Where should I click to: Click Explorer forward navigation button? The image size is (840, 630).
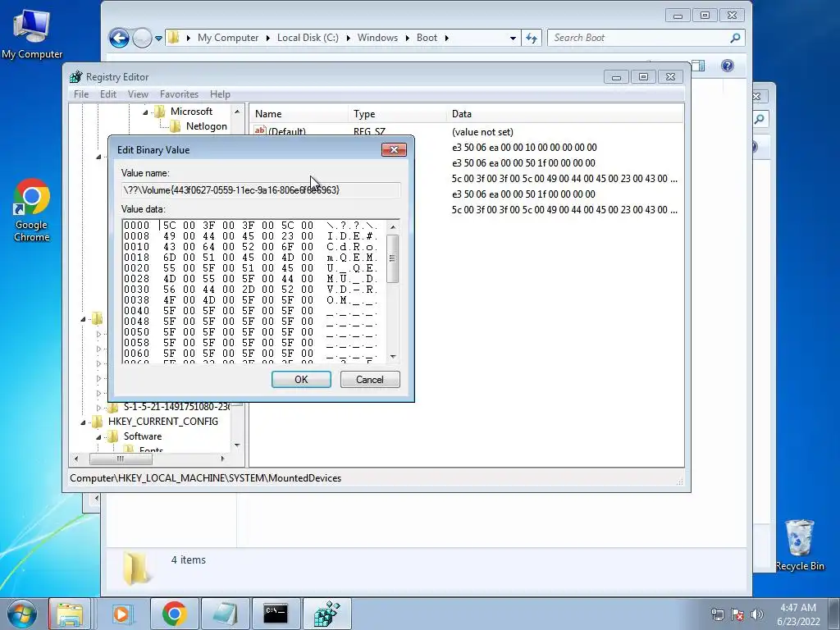(x=142, y=38)
